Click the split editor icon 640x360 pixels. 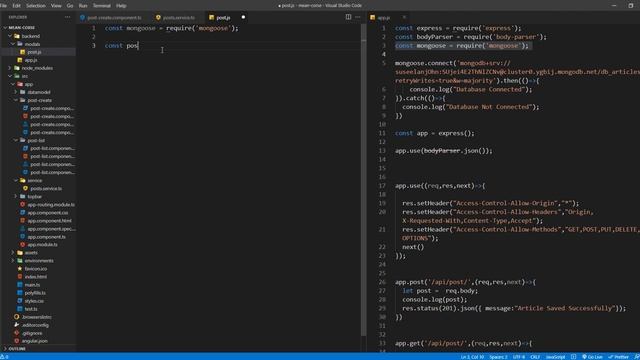(x=348, y=17)
